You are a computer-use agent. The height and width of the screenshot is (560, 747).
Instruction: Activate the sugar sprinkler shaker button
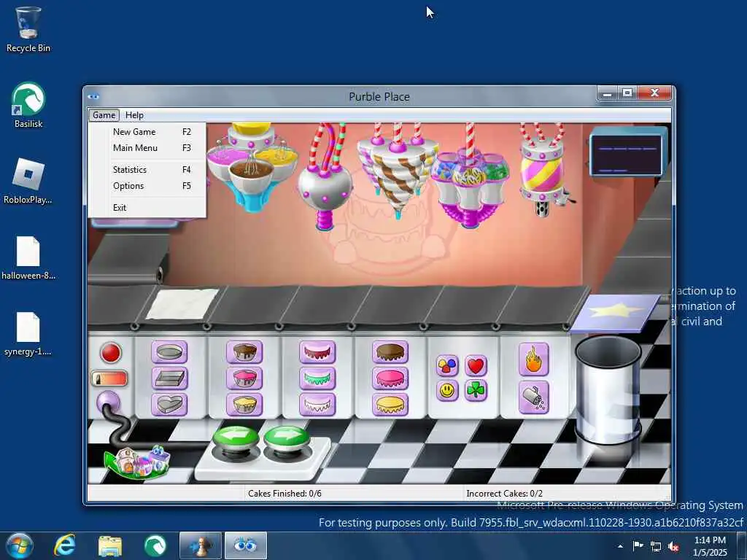point(533,397)
